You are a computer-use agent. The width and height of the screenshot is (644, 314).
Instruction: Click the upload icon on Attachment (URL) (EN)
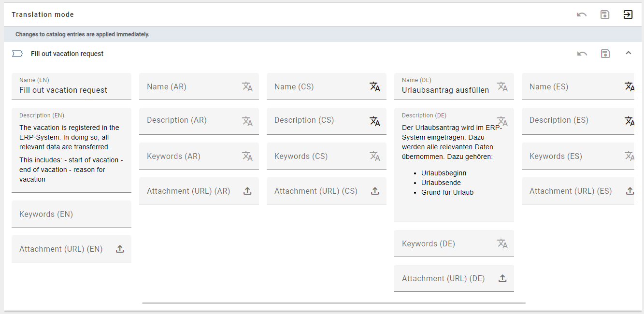pyautogui.click(x=120, y=249)
